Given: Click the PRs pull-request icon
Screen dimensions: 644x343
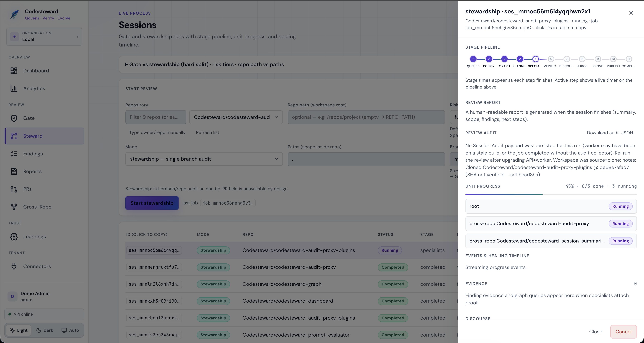Looking at the screenshot, I should 14,189.
